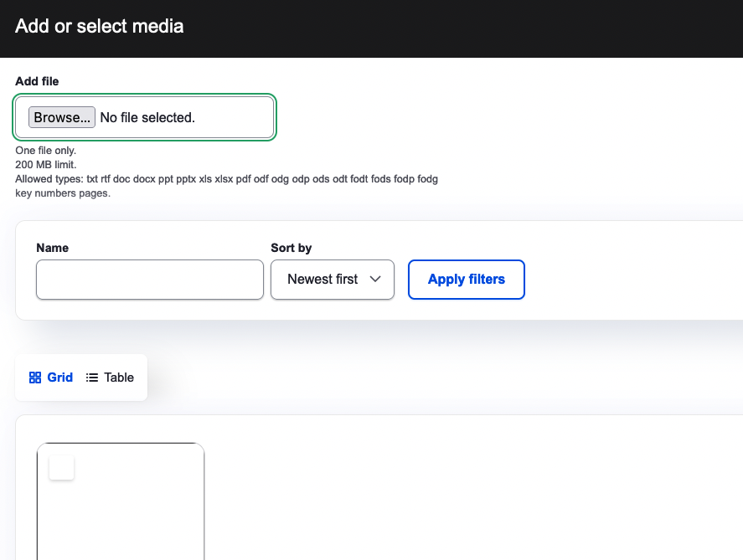Click the Grid view squares icon

35,378
